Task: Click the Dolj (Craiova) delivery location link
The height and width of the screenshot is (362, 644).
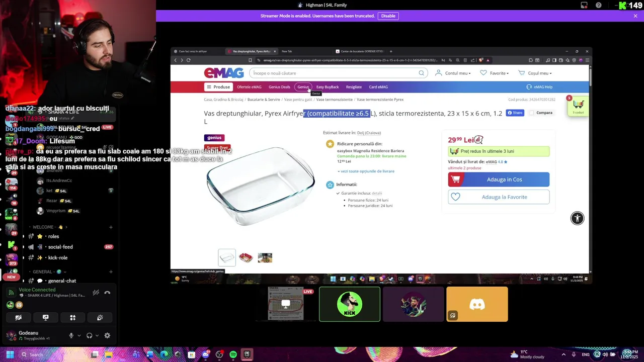Action: pyautogui.click(x=369, y=133)
